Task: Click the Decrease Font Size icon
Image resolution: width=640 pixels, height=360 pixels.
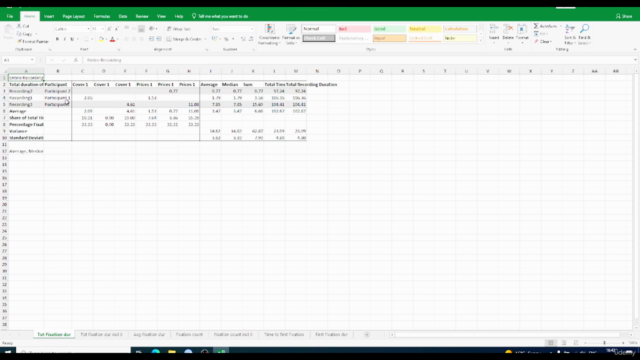Action: coord(116,29)
